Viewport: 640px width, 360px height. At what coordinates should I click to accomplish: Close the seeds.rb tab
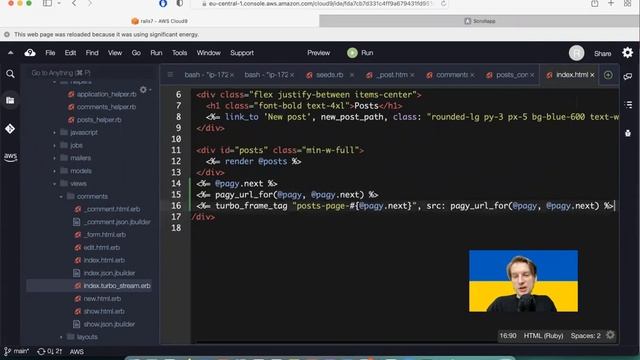tap(351, 75)
